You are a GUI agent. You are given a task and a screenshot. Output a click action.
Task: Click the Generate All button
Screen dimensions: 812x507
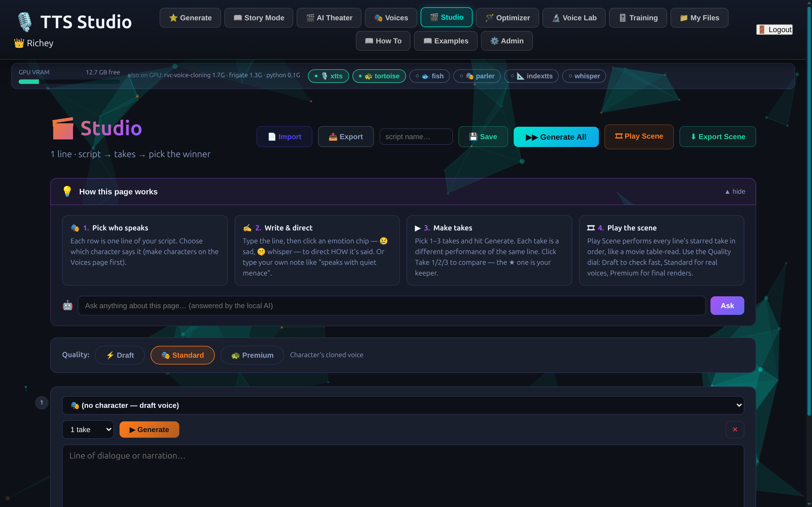pyautogui.click(x=556, y=137)
